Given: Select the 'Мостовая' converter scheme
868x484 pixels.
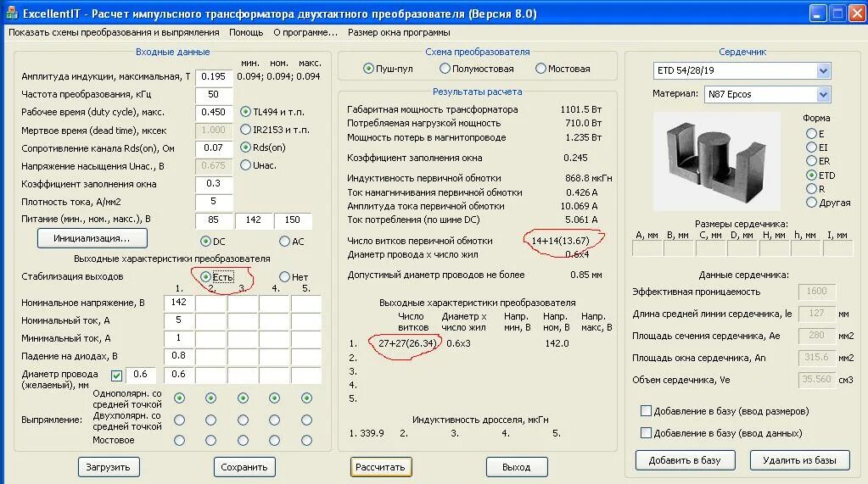Looking at the screenshot, I should coord(540,69).
